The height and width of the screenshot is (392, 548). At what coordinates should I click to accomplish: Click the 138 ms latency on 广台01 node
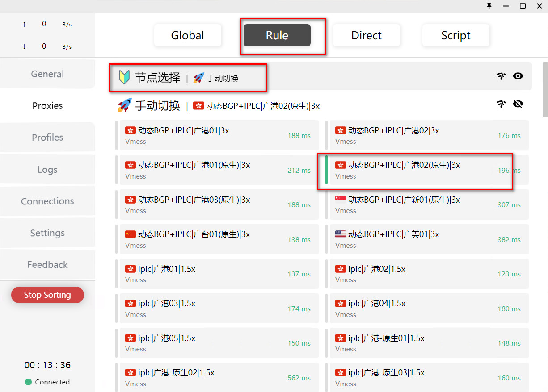point(299,240)
